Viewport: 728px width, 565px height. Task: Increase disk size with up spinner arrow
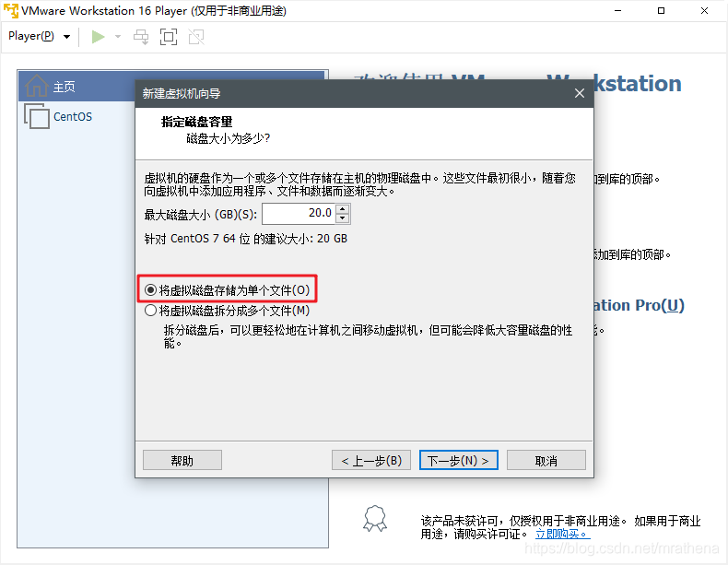click(343, 208)
